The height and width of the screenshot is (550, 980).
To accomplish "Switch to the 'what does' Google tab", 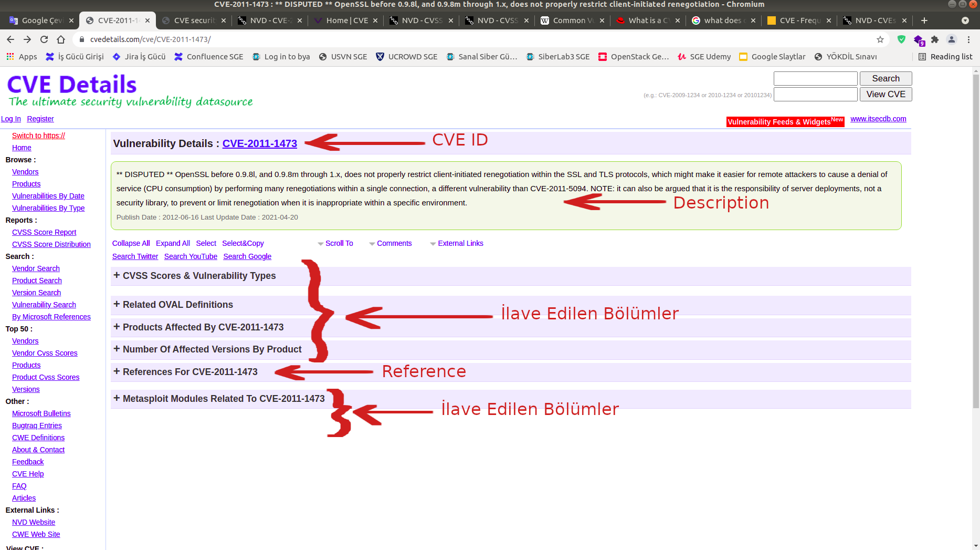I will pos(724,20).
